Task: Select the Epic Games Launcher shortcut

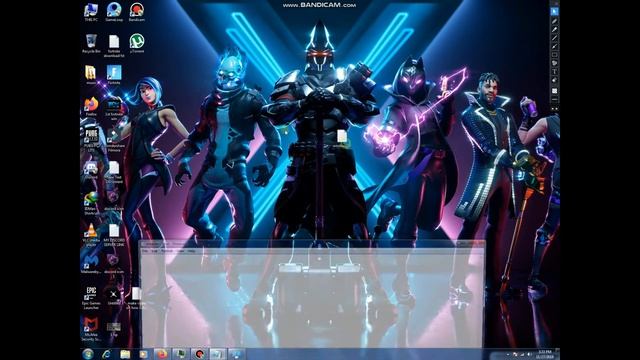Action: pos(91,298)
